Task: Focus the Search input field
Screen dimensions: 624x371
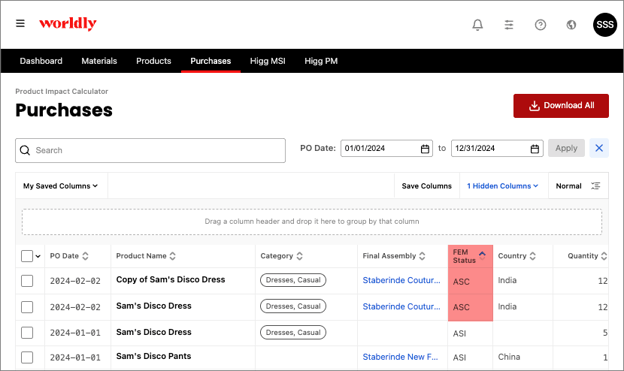Action: (x=150, y=150)
